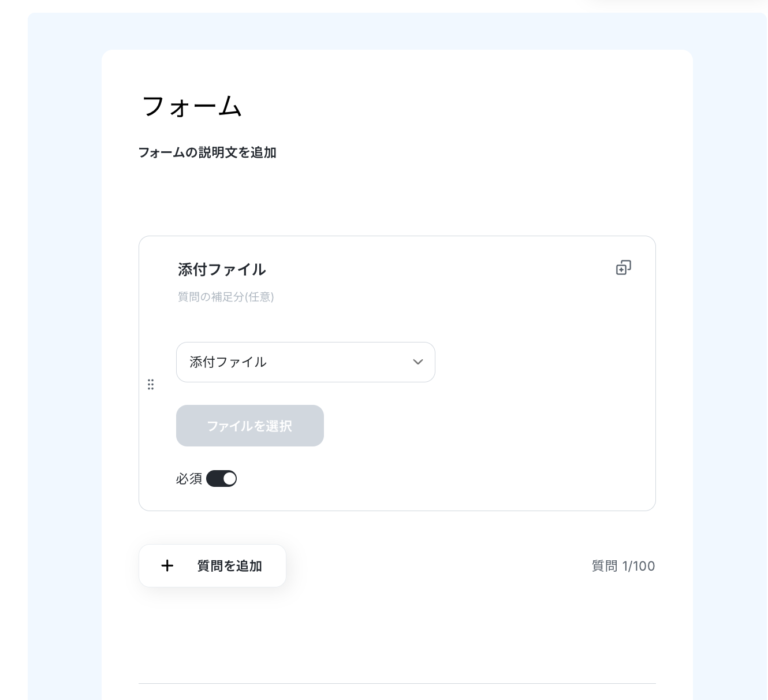Edit the question title 添付ファイル
The height and width of the screenshot is (700, 768).
222,270
